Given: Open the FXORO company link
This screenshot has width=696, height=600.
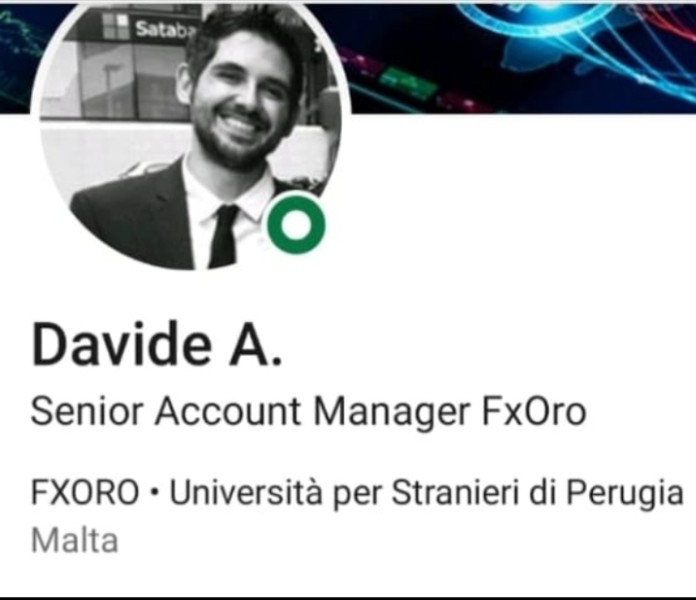Looking at the screenshot, I should [x=85, y=493].
